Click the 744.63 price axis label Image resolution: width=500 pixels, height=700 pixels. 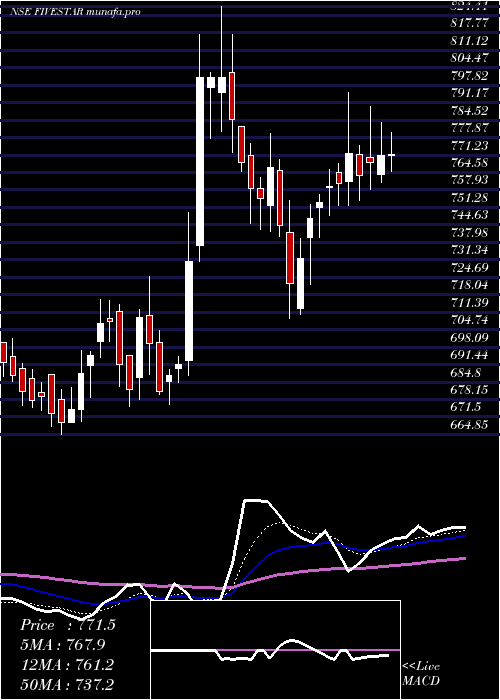(x=469, y=215)
